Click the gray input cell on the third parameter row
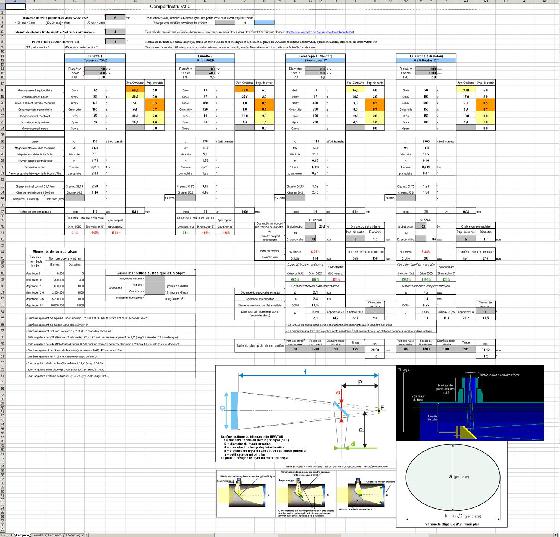The image size is (560, 537). [115, 41]
